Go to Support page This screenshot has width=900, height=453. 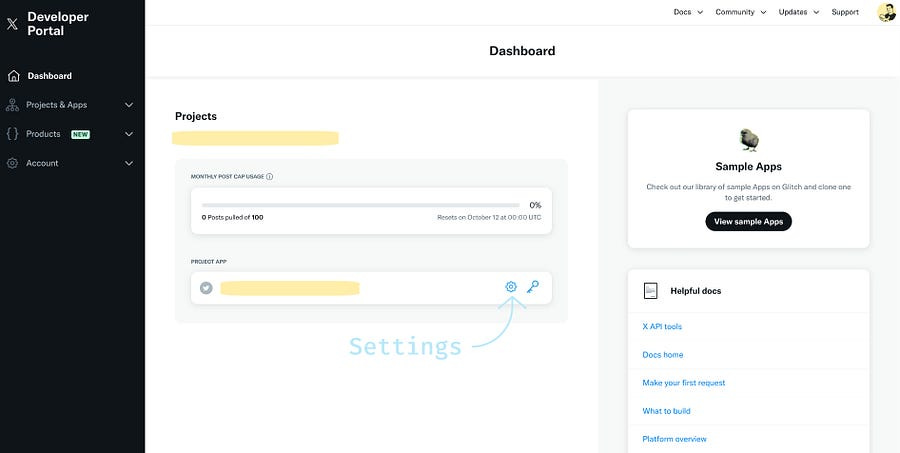pyautogui.click(x=845, y=12)
